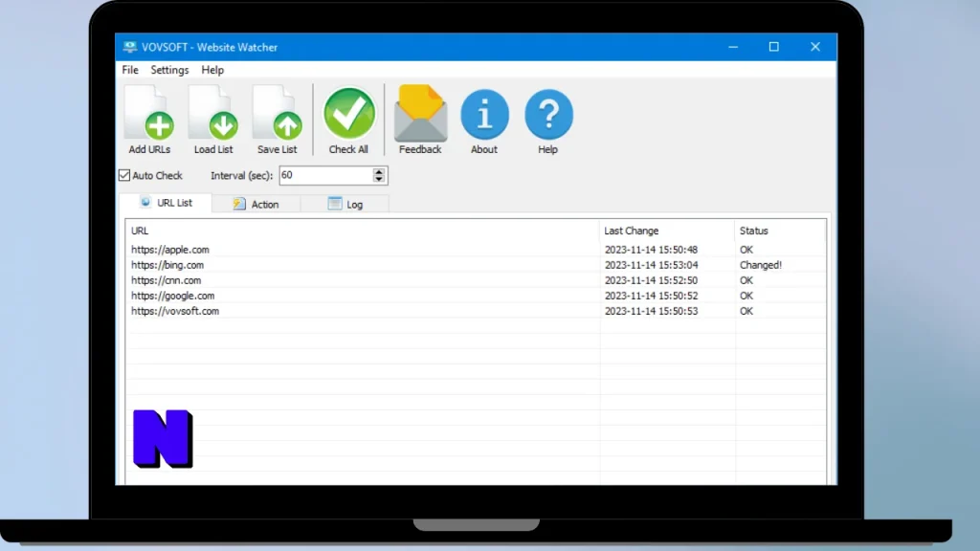Click the Changed! status cell
This screenshot has height=551, width=980.
pos(761,265)
